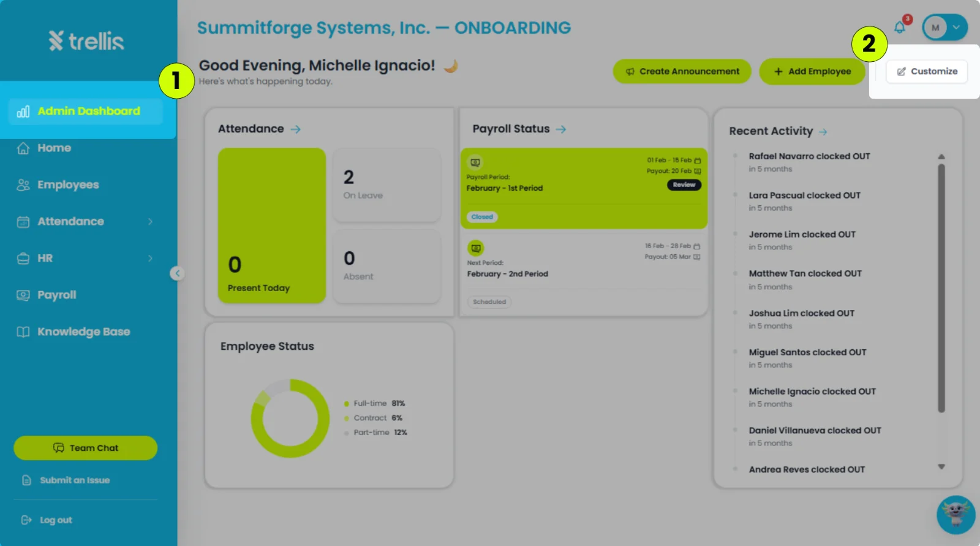Click the Knowledge Base book icon
This screenshot has width=980, height=546.
[23, 332]
